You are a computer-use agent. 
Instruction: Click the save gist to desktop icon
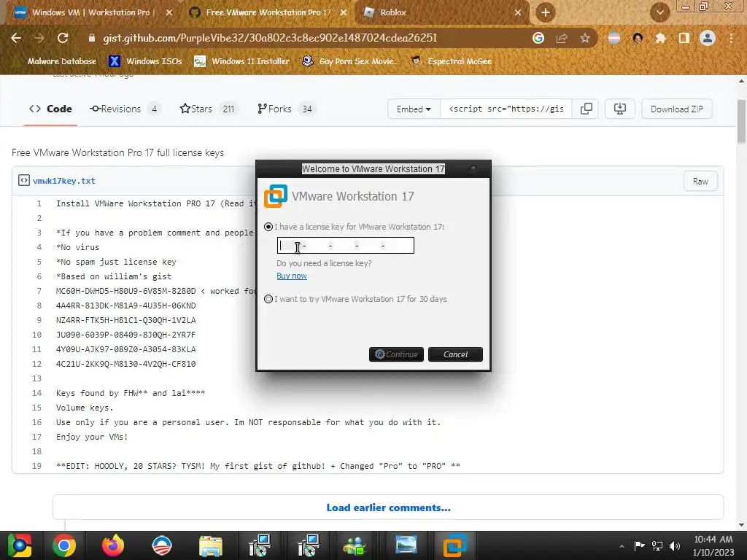[620, 109]
